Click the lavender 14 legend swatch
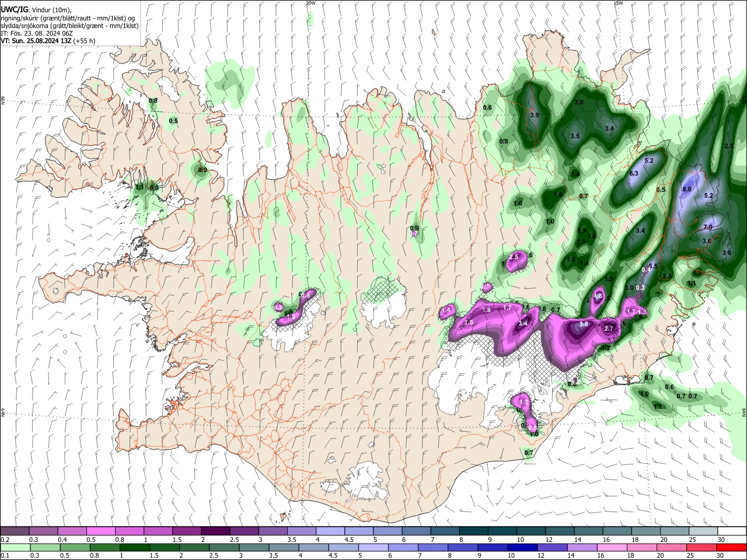This screenshot has width=747, height=560. pos(582,547)
